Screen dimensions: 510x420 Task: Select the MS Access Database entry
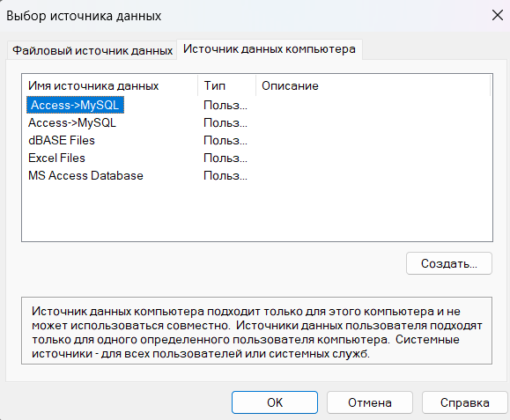(x=85, y=175)
